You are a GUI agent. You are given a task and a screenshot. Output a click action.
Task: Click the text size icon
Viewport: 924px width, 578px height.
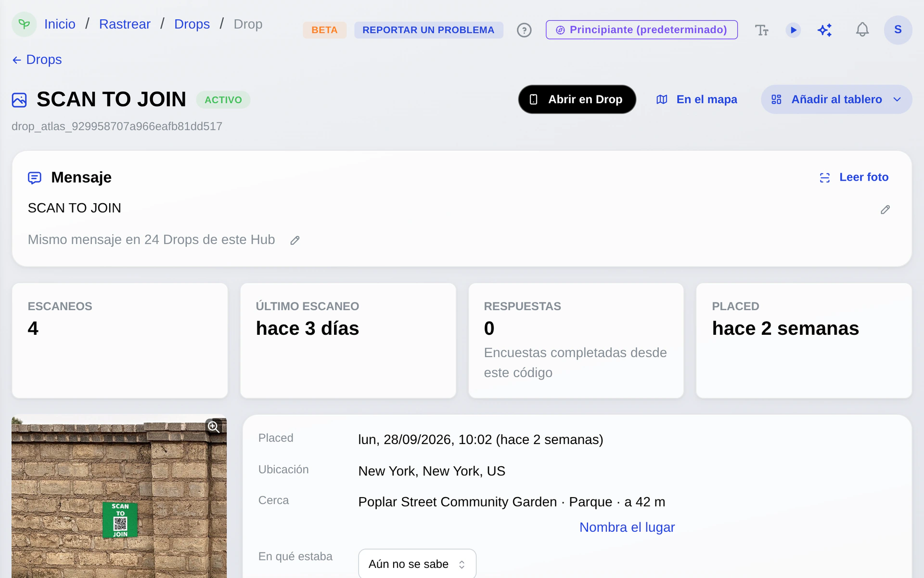tap(761, 30)
